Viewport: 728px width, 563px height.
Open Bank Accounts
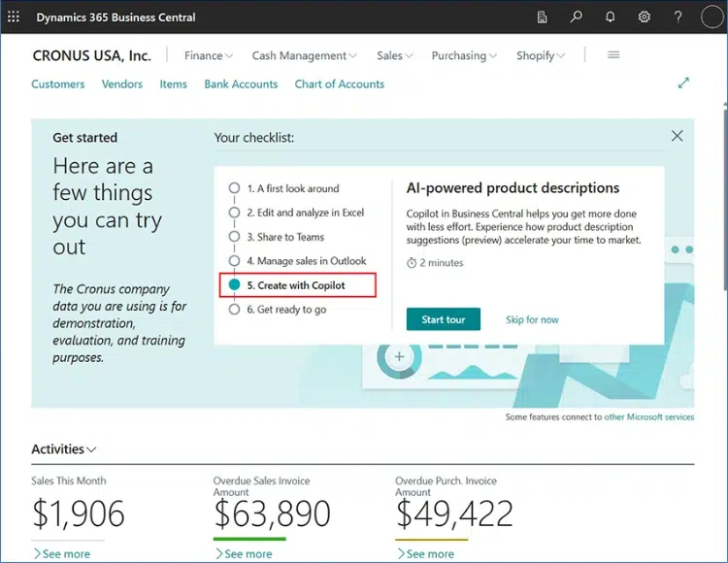(x=241, y=84)
